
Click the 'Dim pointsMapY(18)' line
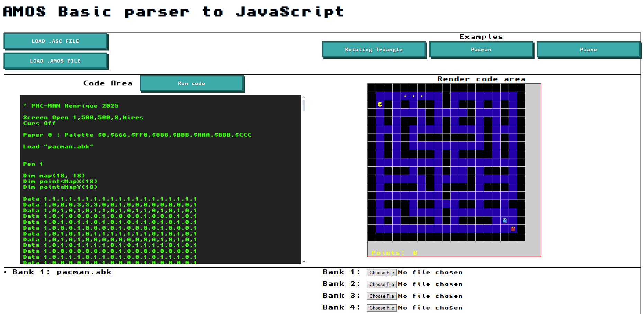coord(60,187)
